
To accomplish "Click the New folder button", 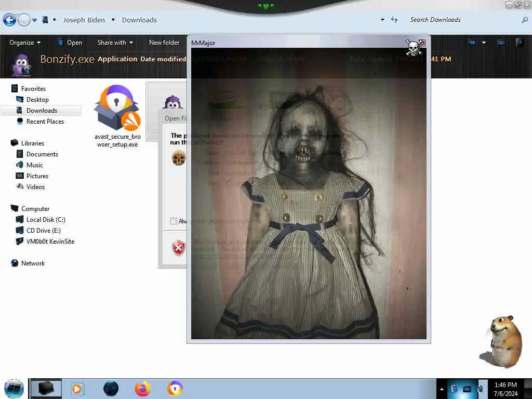I will pyautogui.click(x=164, y=43).
